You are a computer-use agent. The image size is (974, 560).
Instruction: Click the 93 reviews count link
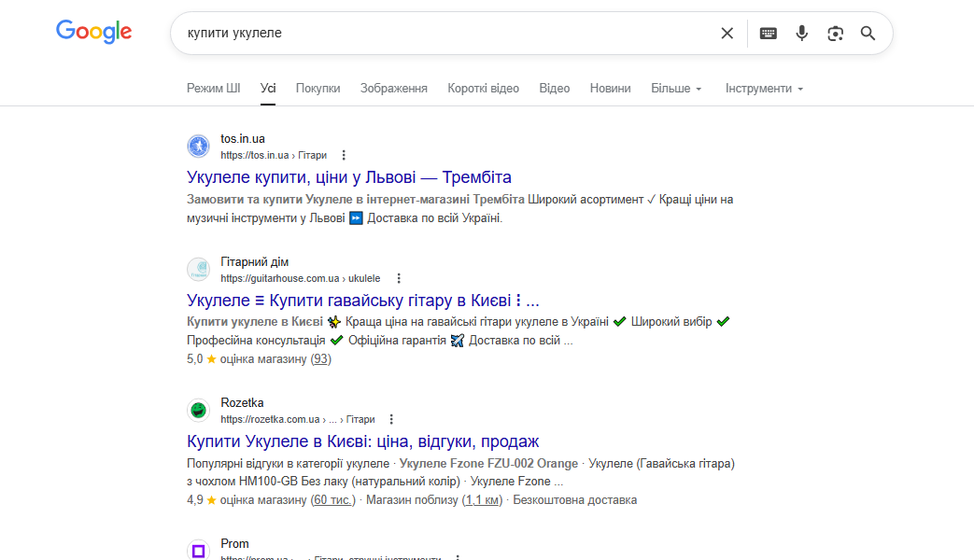point(320,359)
